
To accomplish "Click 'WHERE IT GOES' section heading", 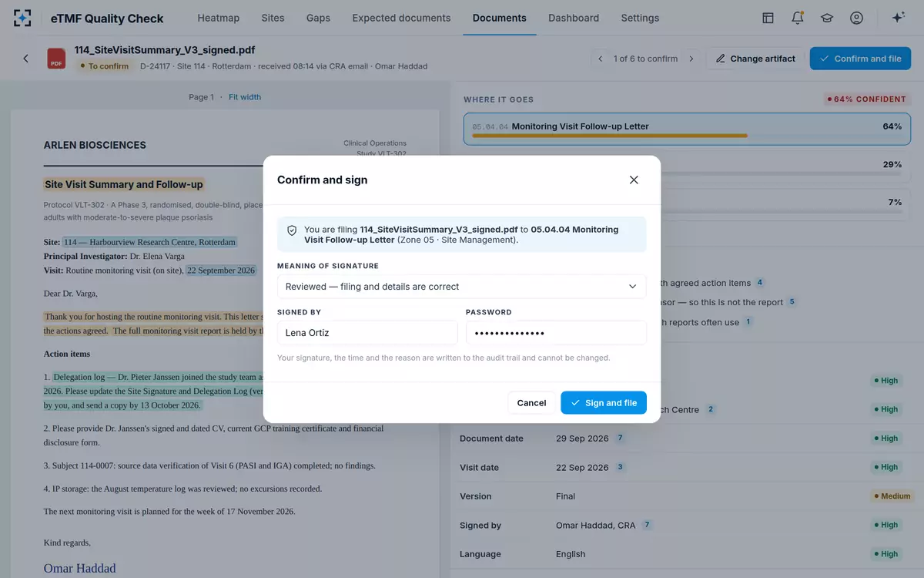I will point(498,99).
